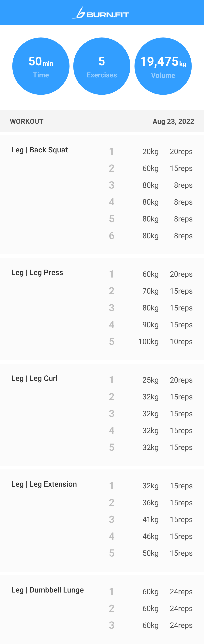Click the 41kg weight in Leg Extension

150,519
